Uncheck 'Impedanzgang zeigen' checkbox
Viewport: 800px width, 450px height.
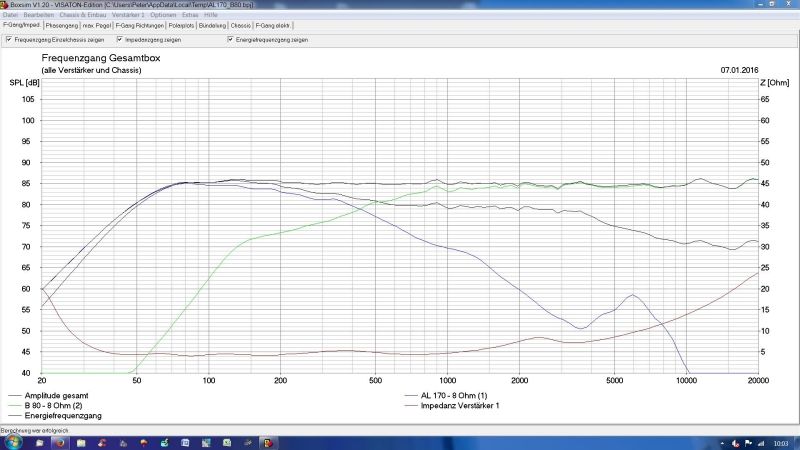120,40
